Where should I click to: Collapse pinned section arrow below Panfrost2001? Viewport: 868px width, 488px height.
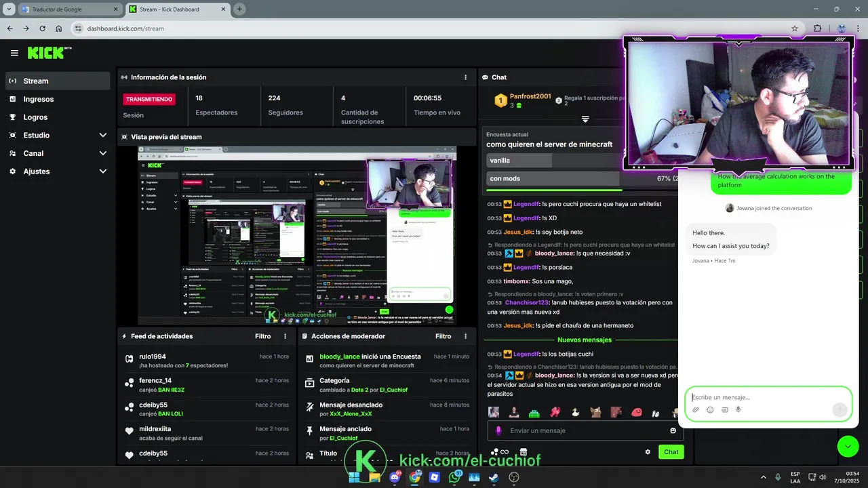(x=585, y=119)
